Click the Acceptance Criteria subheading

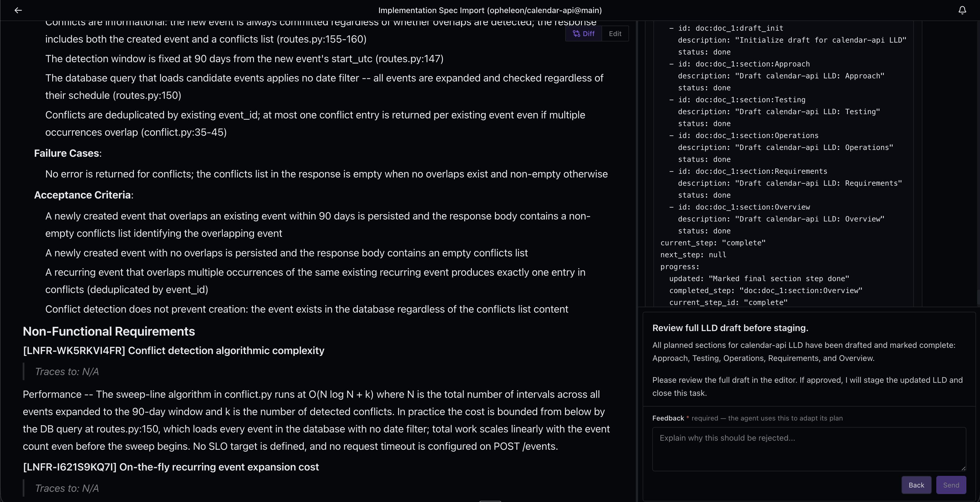coord(83,195)
